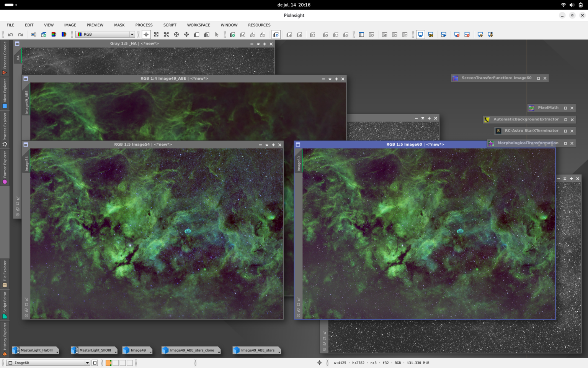Select the New Preview tool icon
Viewport: 588px width, 368px height.
196,34
